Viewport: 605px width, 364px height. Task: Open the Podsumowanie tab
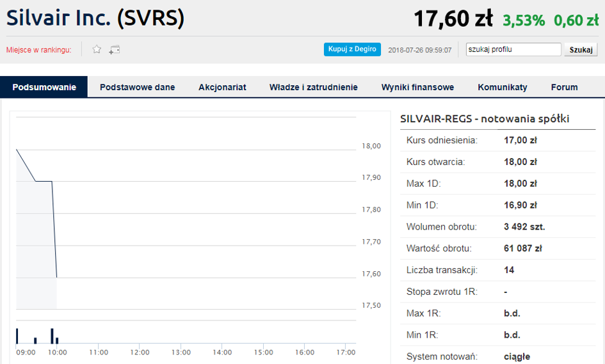pos(44,87)
